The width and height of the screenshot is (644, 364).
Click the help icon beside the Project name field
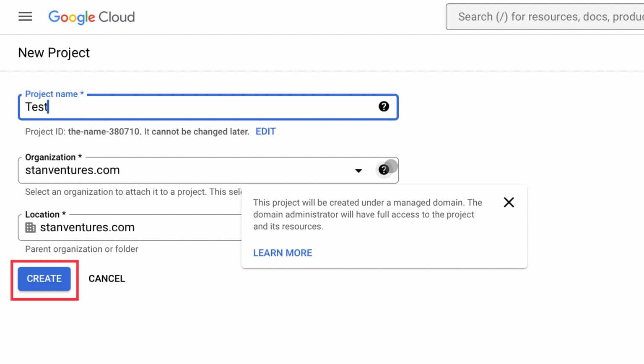(x=384, y=106)
